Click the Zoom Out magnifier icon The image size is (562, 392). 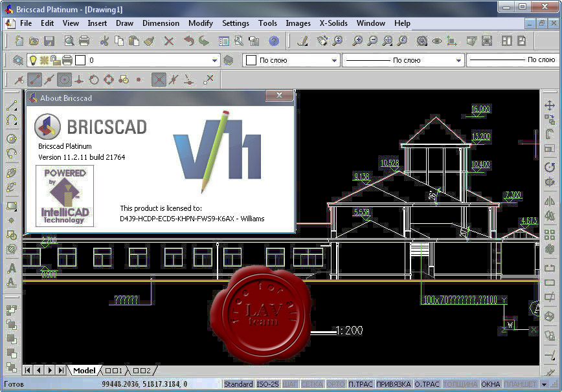tap(372, 41)
